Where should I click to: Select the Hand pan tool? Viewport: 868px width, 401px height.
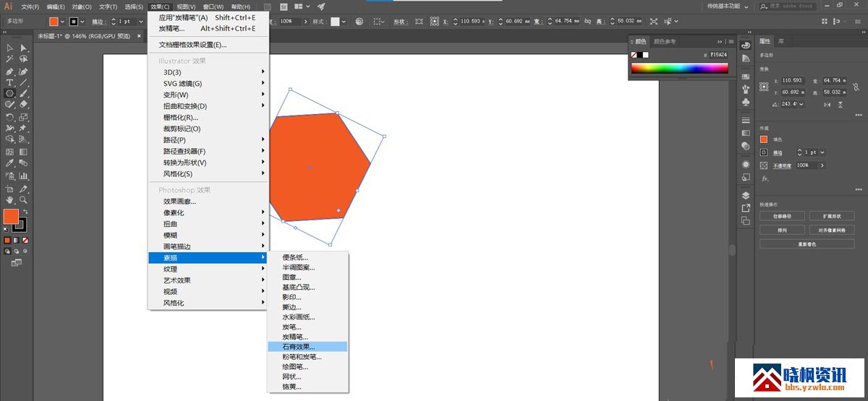pyautogui.click(x=9, y=199)
